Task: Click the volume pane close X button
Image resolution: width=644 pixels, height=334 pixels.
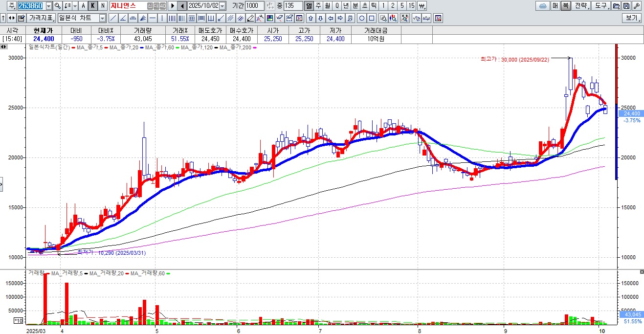Action: (x=641, y=271)
